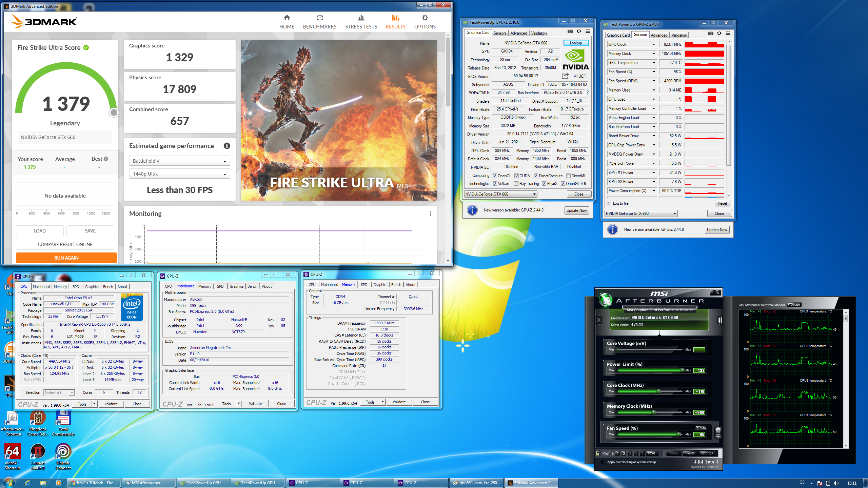Viewport: 868px width, 488px height.
Task: Open the GPU Temperature sensor dropdown arrow
Action: pyautogui.click(x=654, y=63)
